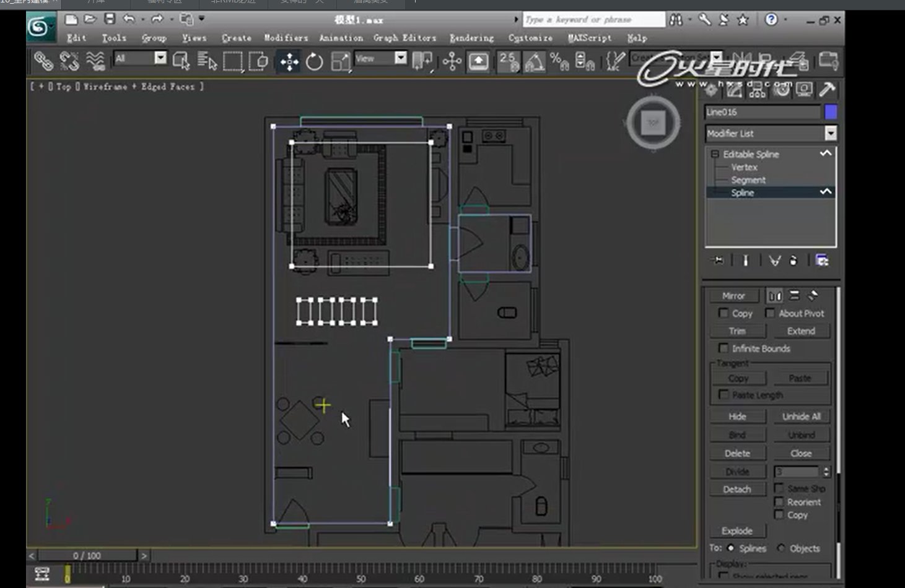Click the Select Object tool icon
Viewport: 905px width, 588px height.
[x=181, y=61]
